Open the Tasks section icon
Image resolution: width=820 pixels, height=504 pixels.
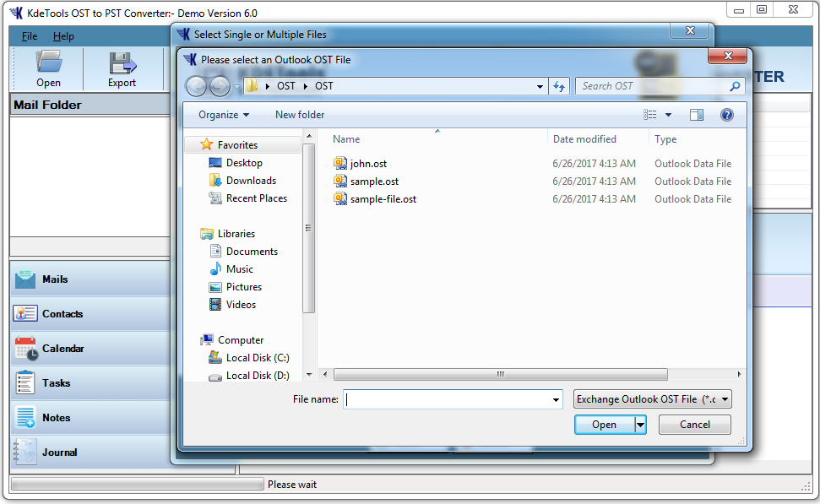coord(25,382)
